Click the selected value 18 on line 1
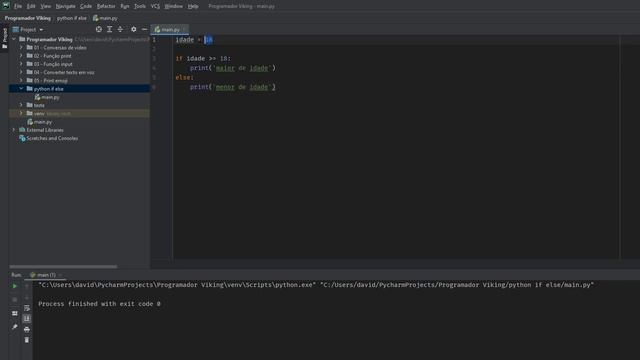This screenshot has height=360, width=640. click(x=208, y=40)
